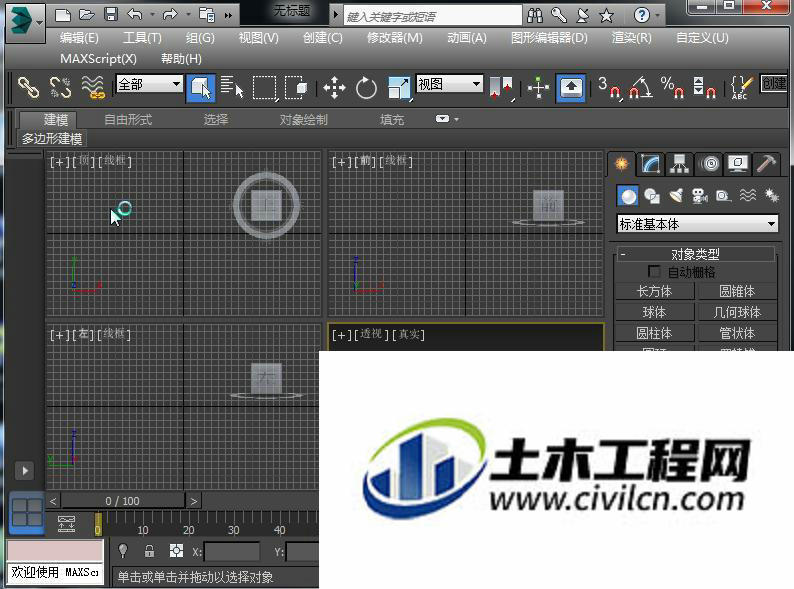Screen dimensions: 794x589
Task: Toggle the selection lock padlock icon
Action: pos(149,551)
